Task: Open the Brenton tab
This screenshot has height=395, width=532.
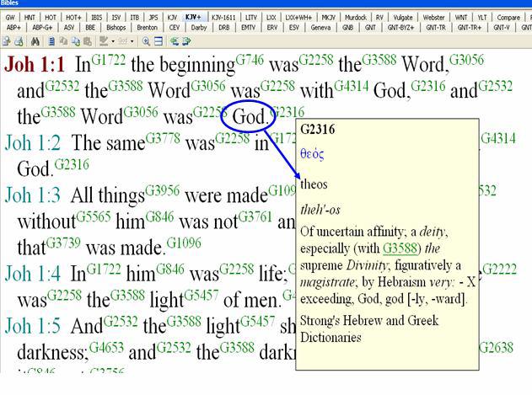Action: 147,28
